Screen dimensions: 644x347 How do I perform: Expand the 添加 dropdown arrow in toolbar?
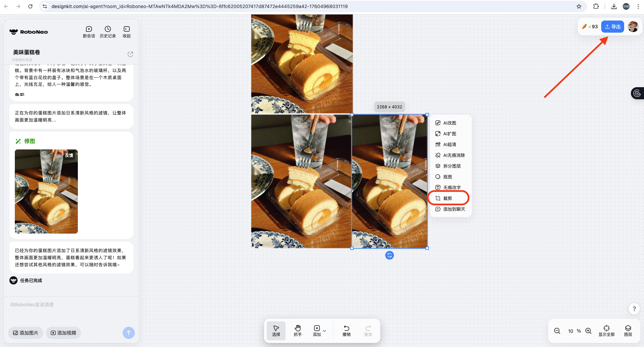325,331
